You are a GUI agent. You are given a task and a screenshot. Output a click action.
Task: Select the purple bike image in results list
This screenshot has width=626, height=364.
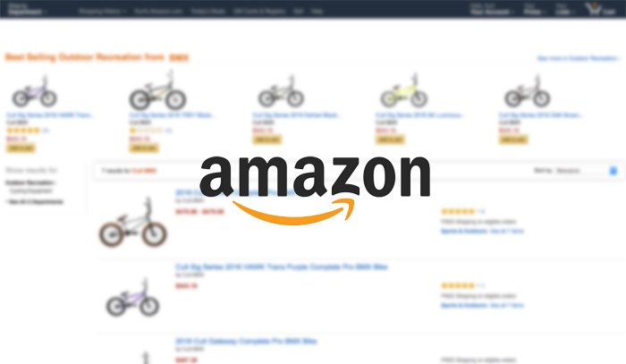(x=132, y=297)
